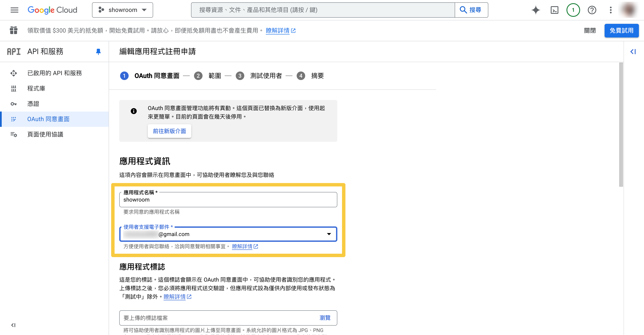644x335 pixels.
Task: Open the main navigation hamburger menu
Action: pos(14,10)
